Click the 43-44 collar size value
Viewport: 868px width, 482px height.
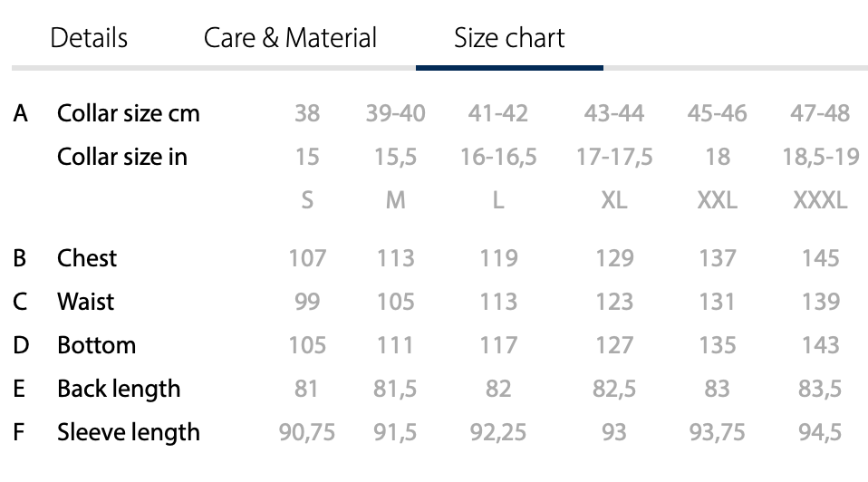(614, 113)
